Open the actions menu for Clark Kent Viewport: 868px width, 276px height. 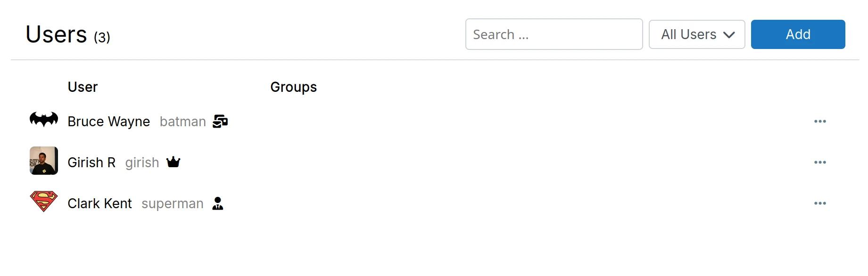[x=820, y=203]
